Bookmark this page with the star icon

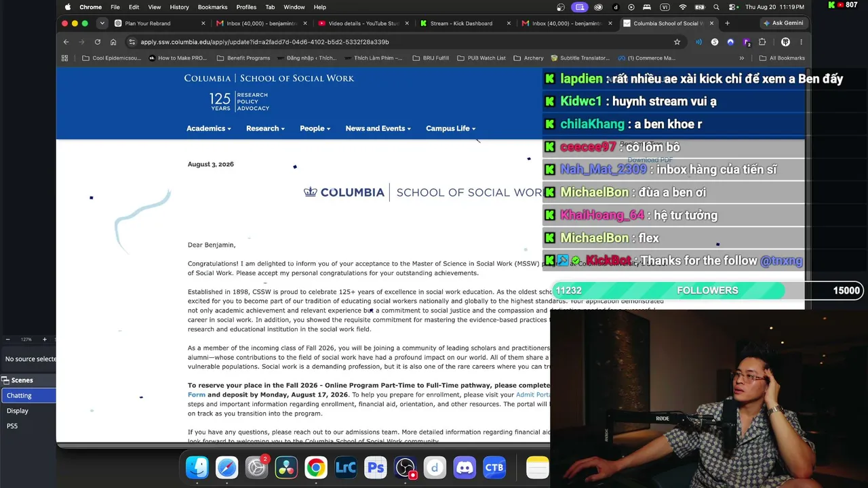click(x=677, y=42)
